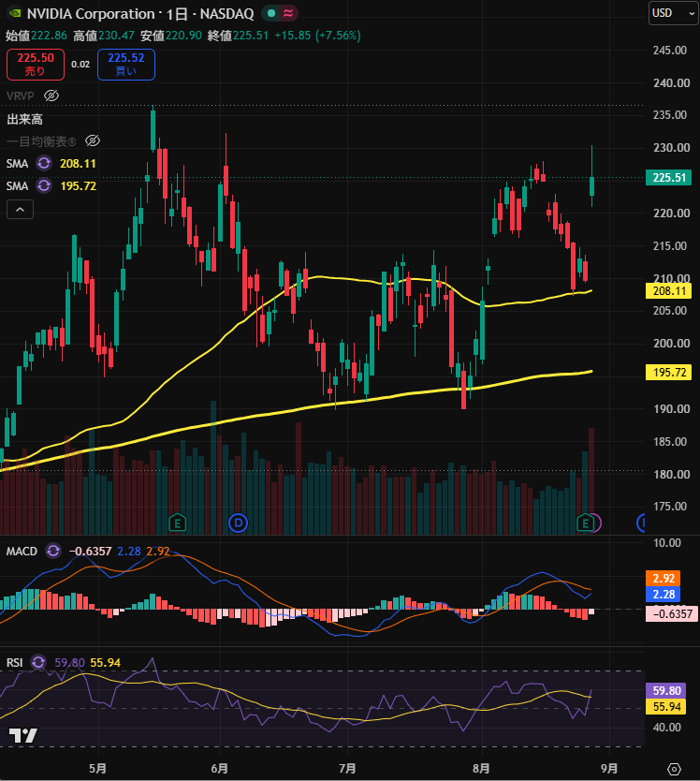Collapse the indicator legend with chevron button

tap(20, 210)
